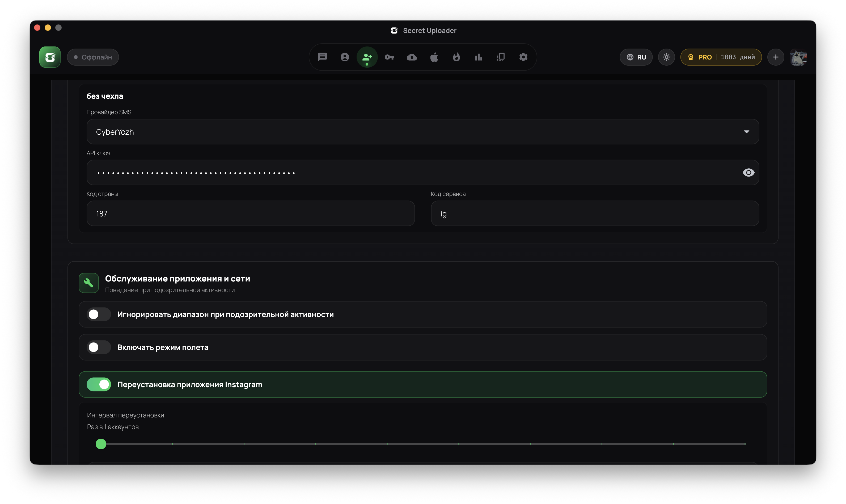846x504 pixels.
Task: Open the key tab icon
Action: 389,57
